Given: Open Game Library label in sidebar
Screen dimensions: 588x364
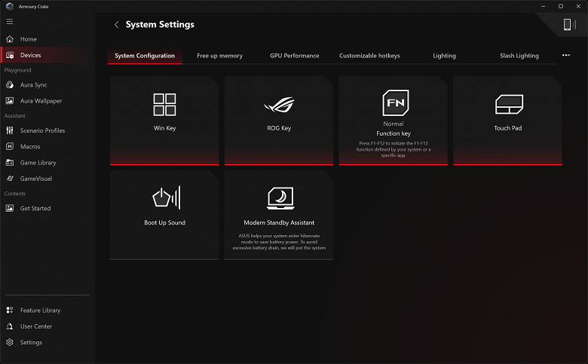Looking at the screenshot, I should tap(38, 163).
